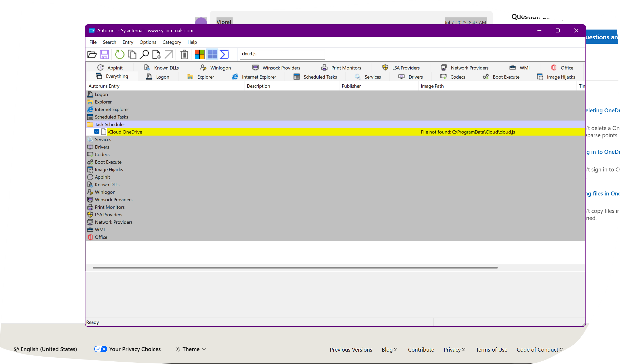Open the Terms of Use link
The image size is (620, 364).
[491, 349]
